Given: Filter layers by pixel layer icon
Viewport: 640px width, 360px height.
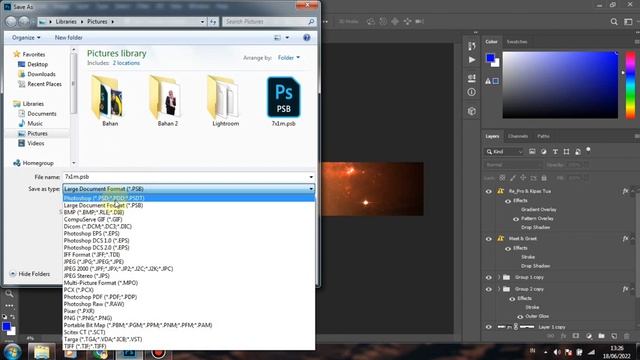Looking at the screenshot, I should pyautogui.click(x=532, y=151).
